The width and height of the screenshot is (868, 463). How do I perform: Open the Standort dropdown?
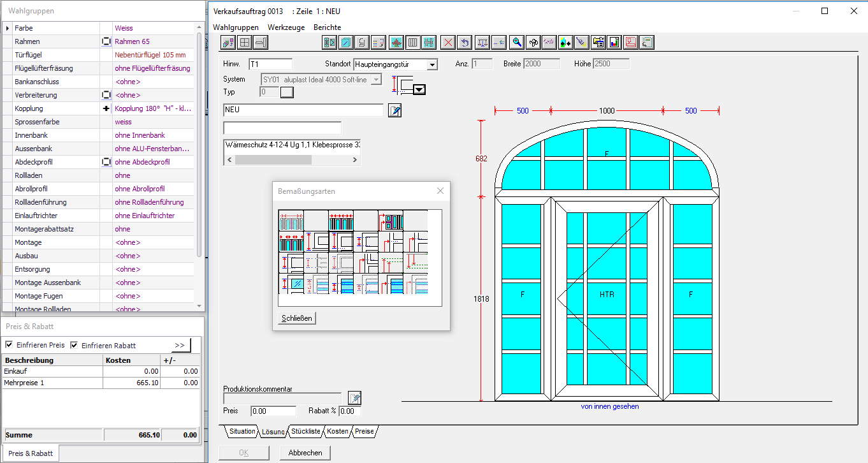point(432,64)
